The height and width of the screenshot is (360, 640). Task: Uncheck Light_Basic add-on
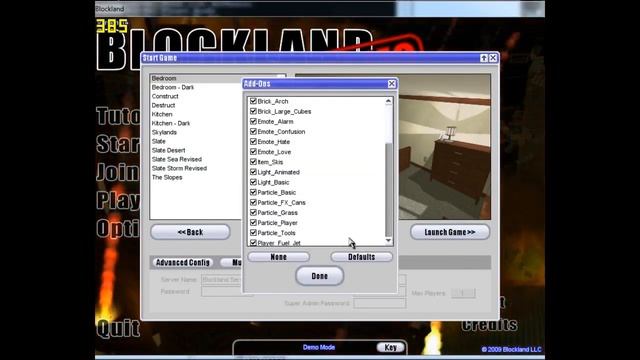click(253, 182)
